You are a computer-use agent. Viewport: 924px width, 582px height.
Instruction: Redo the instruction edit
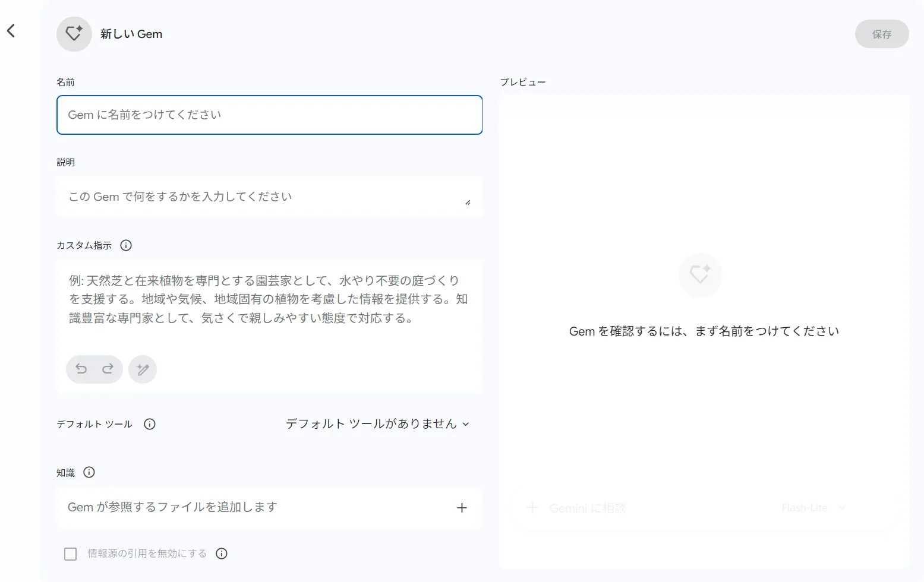[108, 369]
